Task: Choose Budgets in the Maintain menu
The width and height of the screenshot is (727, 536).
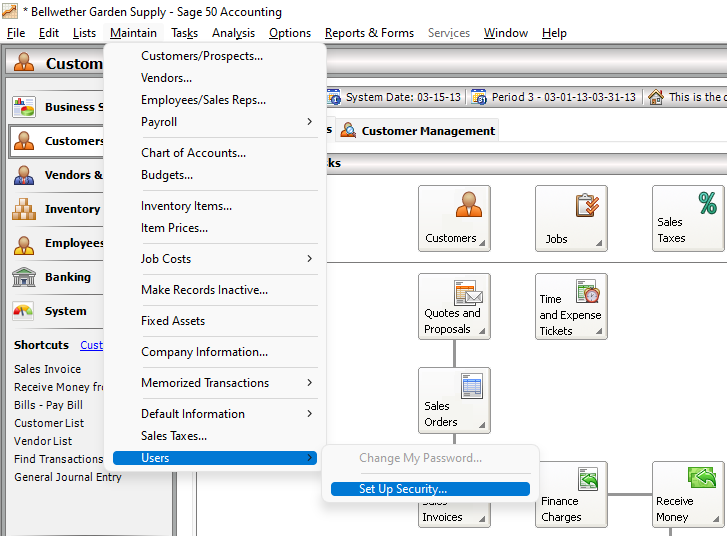Action: click(215, 175)
